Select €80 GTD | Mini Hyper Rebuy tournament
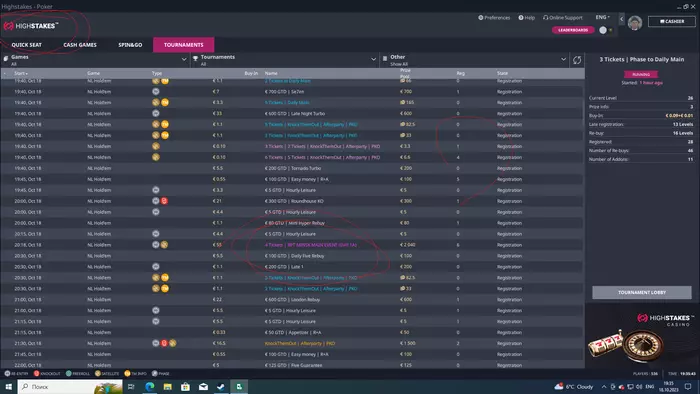Screen dimensions: 700x394 click(292, 223)
